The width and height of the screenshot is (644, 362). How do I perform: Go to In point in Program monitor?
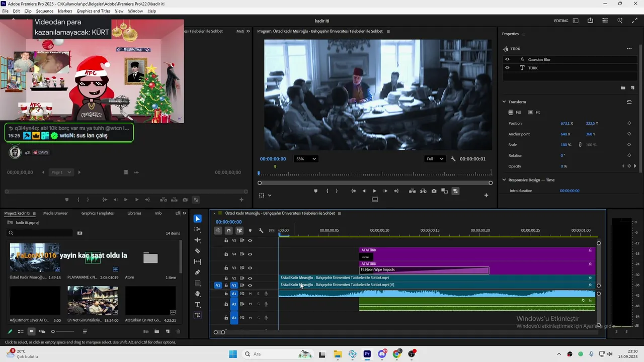click(354, 191)
